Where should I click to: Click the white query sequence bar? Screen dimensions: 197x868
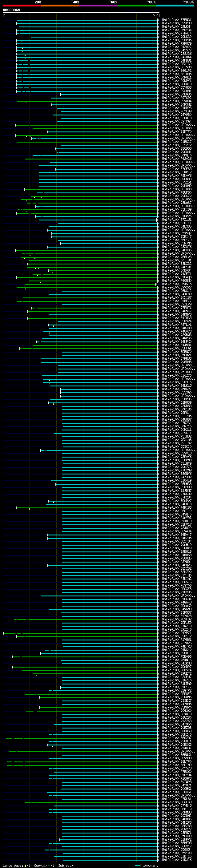(x=81, y=12)
